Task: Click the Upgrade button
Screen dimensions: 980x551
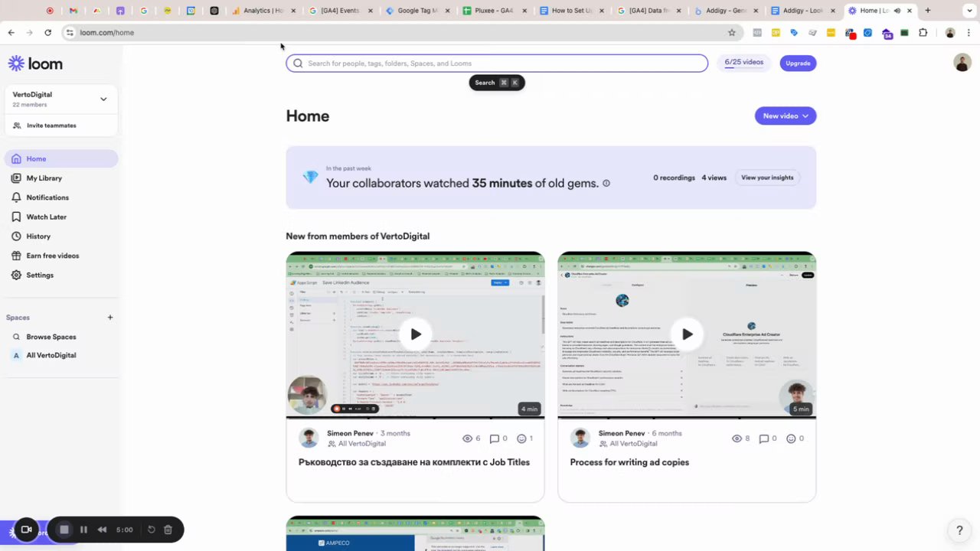Action: pyautogui.click(x=798, y=64)
